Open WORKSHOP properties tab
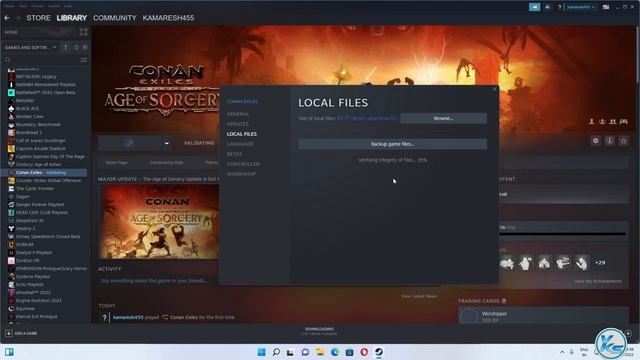 coord(241,174)
